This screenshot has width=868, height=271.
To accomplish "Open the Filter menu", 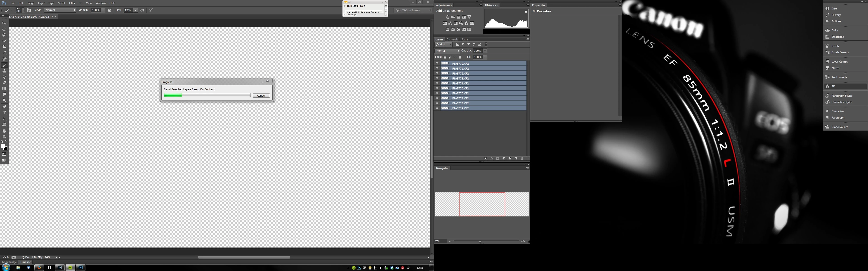I will (72, 3).
